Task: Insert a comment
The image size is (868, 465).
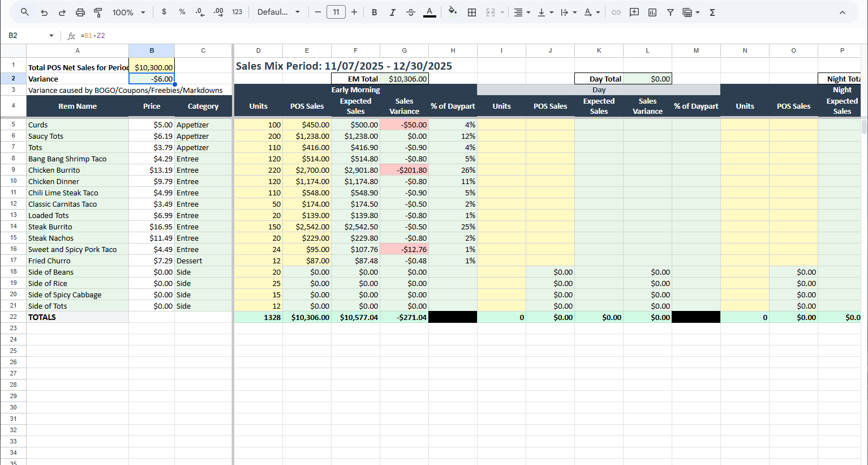Action: tap(634, 12)
